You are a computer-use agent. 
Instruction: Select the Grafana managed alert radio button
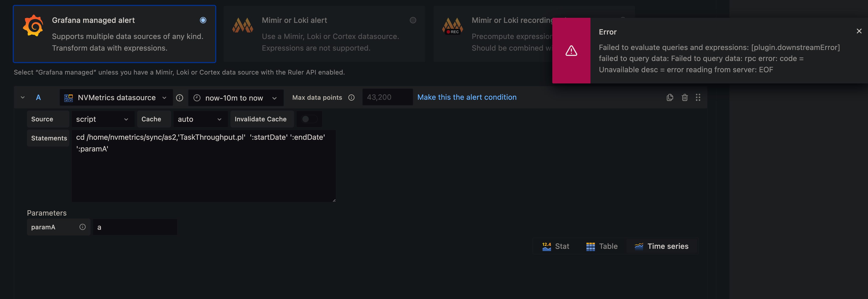[x=203, y=20]
